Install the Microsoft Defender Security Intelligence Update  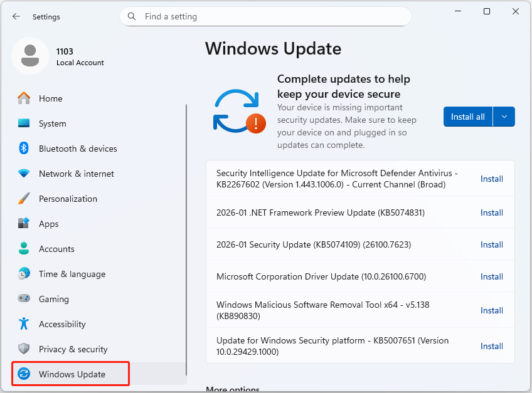[x=491, y=179]
